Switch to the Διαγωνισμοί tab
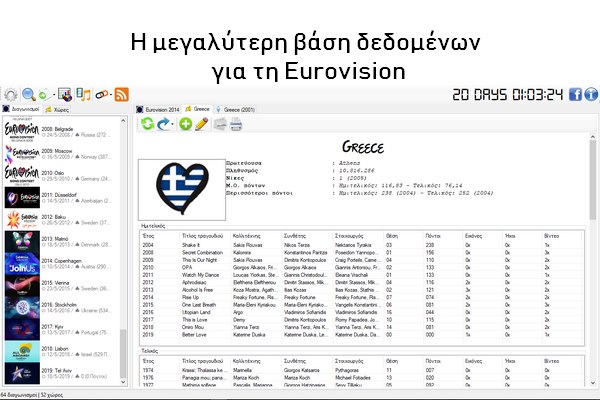 click(21, 109)
